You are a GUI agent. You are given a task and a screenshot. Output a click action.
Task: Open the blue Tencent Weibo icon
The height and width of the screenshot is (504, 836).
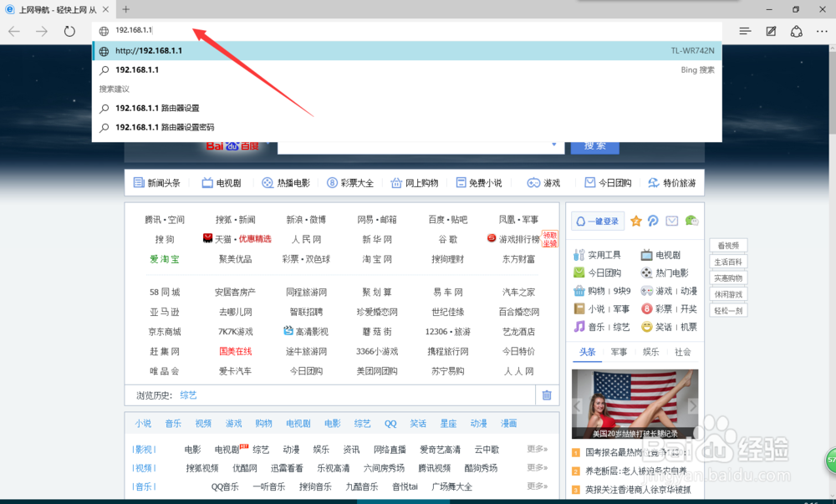[x=653, y=221]
